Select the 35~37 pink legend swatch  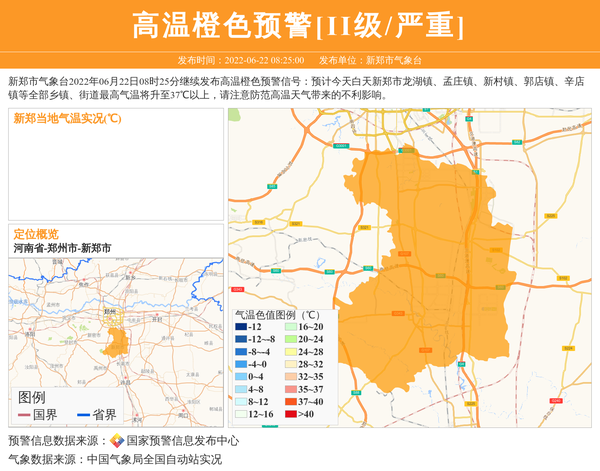tap(289, 389)
